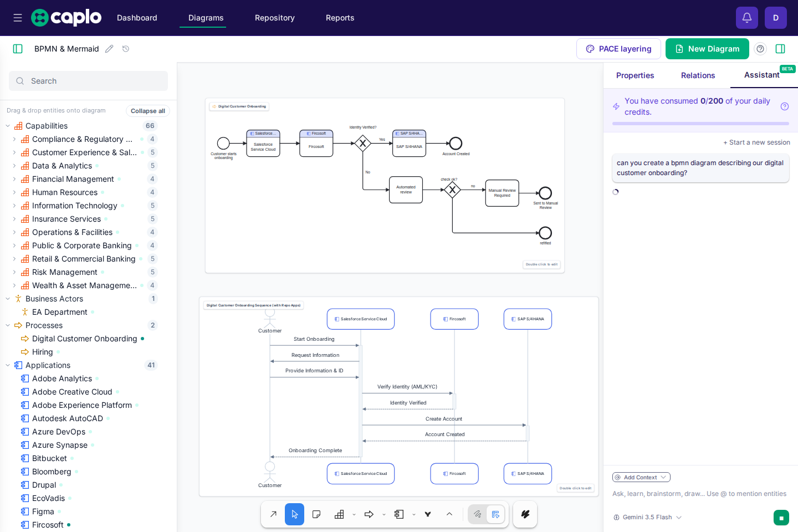The height and width of the screenshot is (532, 798).
Task: Collapse Applications tree group
Action: point(8,365)
